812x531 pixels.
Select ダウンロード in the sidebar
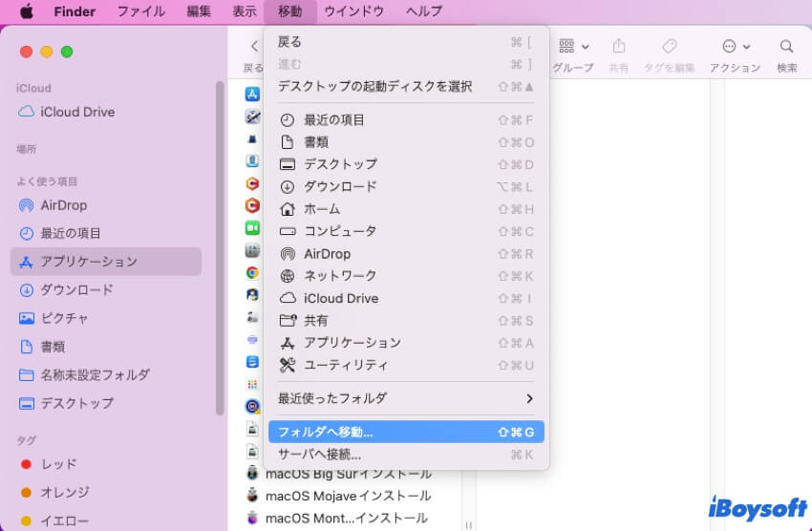tap(76, 289)
